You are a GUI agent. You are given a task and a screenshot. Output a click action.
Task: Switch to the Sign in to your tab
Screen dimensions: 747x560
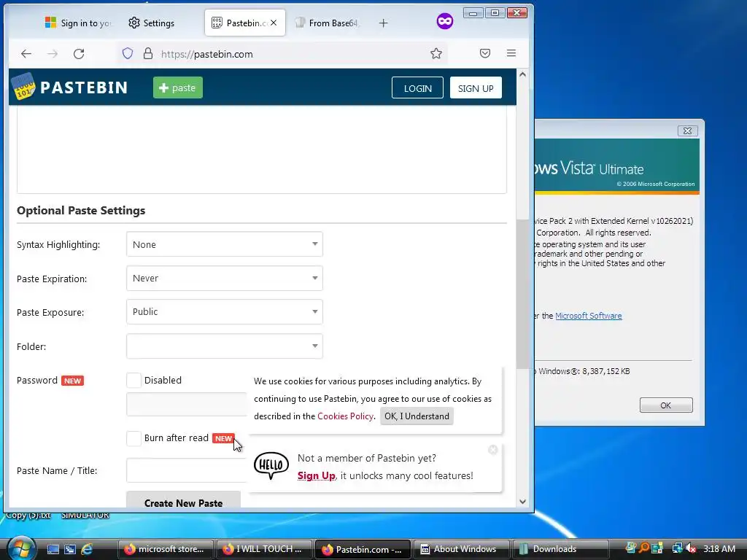77,23
